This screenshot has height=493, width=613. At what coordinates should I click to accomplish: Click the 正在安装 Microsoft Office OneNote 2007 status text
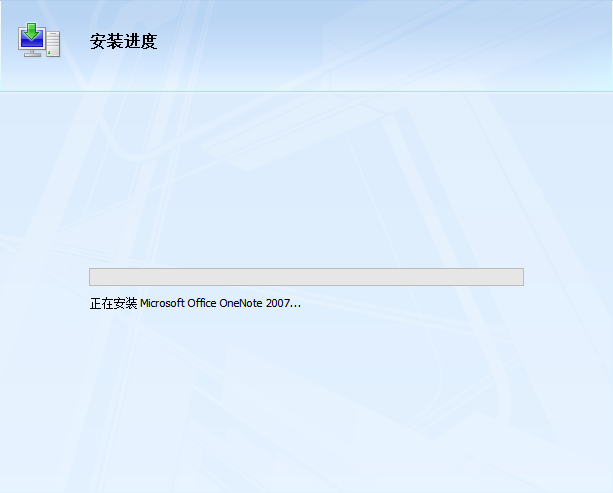coord(195,303)
